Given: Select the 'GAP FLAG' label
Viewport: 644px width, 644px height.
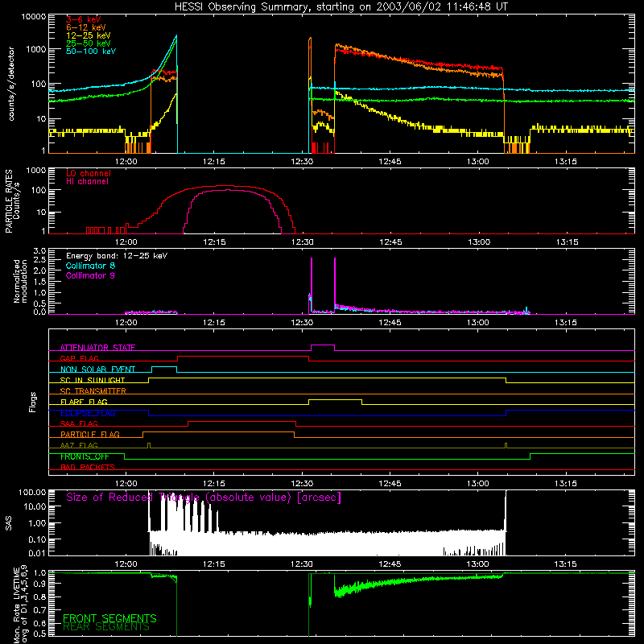Looking at the screenshot, I should (79, 358).
